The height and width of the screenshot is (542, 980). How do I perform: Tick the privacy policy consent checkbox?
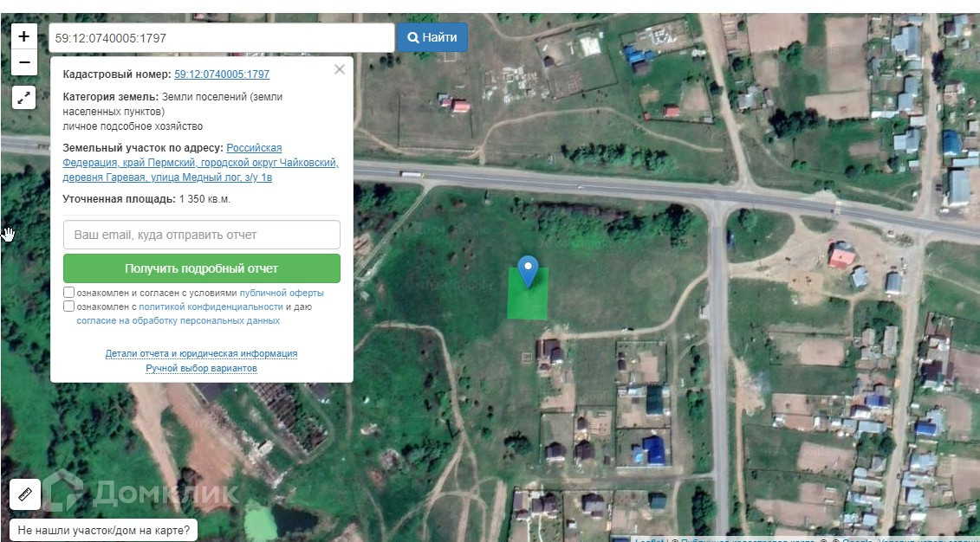point(68,306)
